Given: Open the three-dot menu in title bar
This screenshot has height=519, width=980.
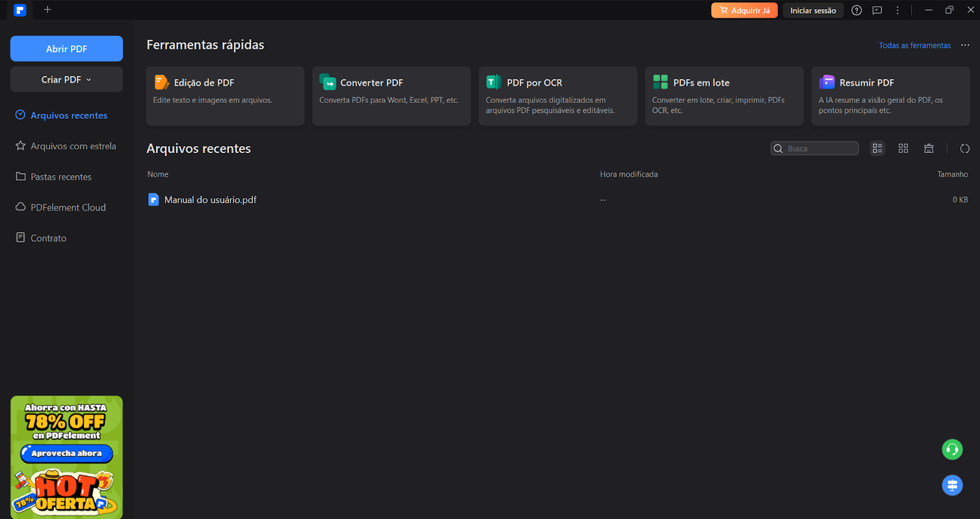Looking at the screenshot, I should pyautogui.click(x=897, y=10).
